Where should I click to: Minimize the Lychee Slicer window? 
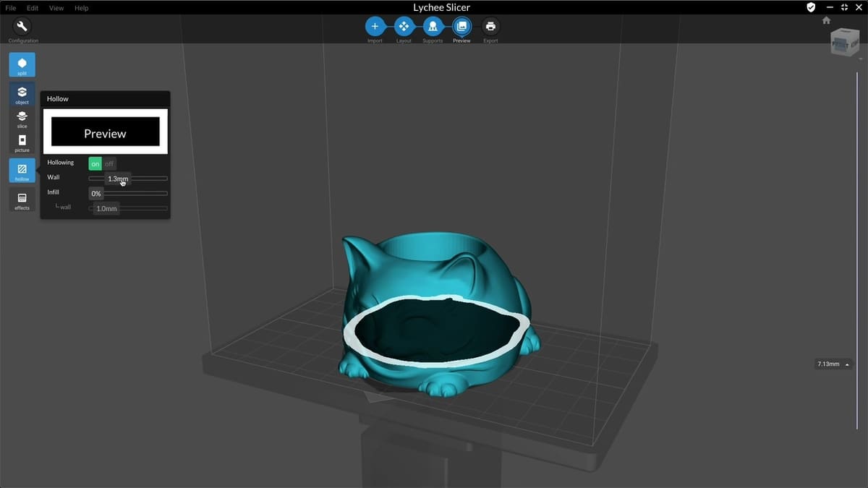coord(829,7)
